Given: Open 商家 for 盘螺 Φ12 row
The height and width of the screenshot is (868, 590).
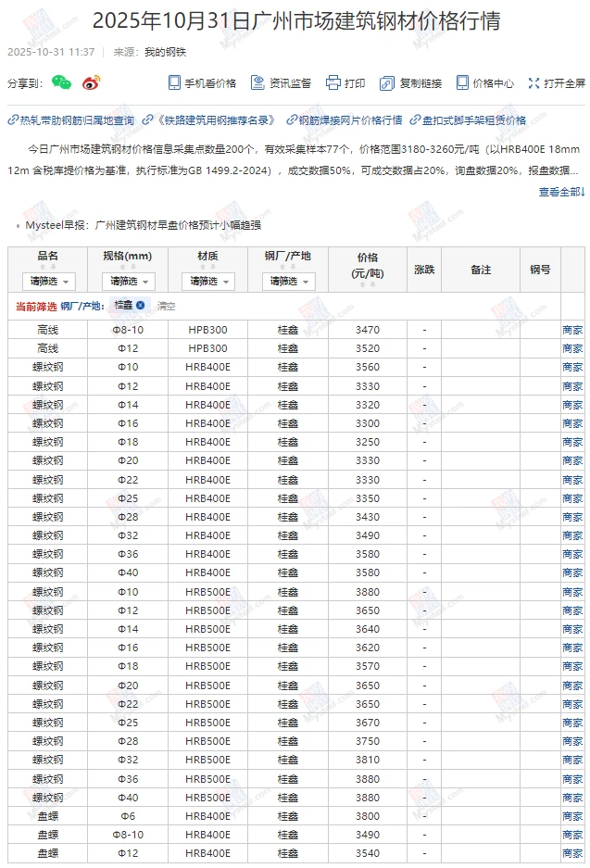Looking at the screenshot, I should pyautogui.click(x=572, y=853).
